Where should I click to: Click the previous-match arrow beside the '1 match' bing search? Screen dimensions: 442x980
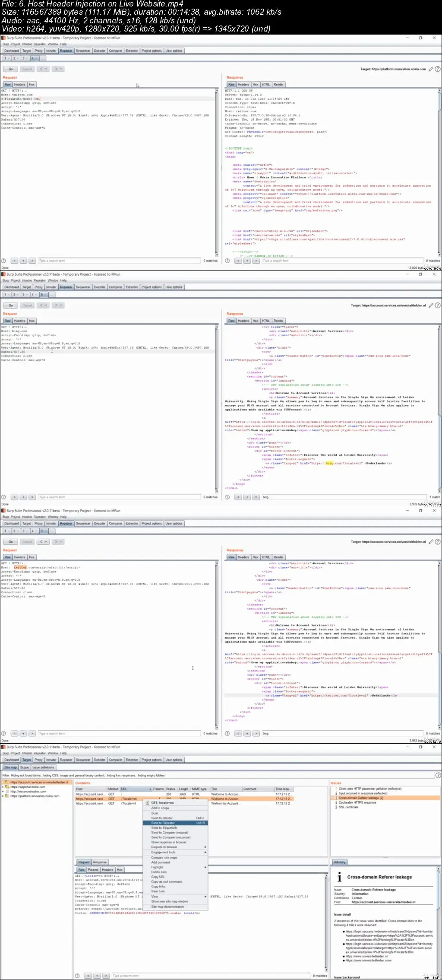tap(238, 497)
